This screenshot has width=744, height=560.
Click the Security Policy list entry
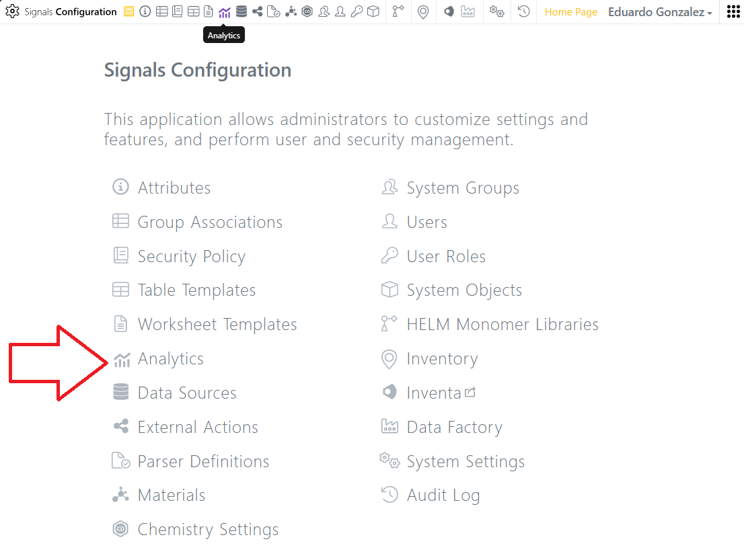click(x=191, y=257)
